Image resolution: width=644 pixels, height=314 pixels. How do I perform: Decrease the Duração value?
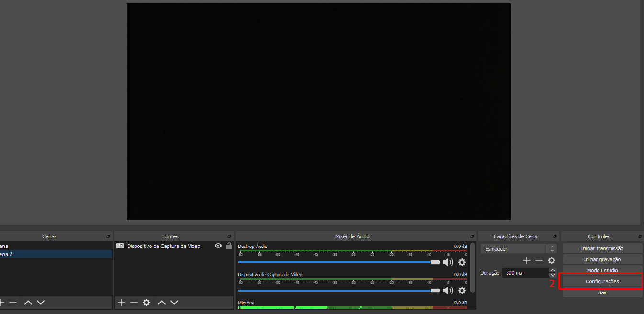click(x=553, y=275)
